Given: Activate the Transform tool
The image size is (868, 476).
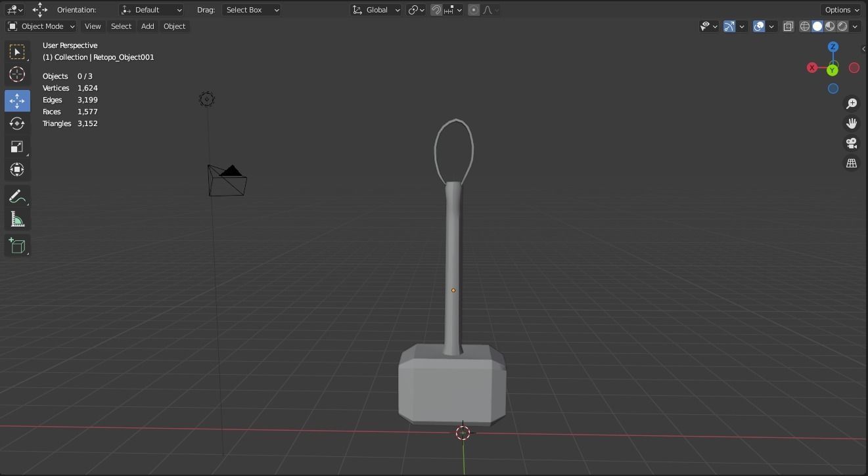Looking at the screenshot, I should [x=17, y=169].
